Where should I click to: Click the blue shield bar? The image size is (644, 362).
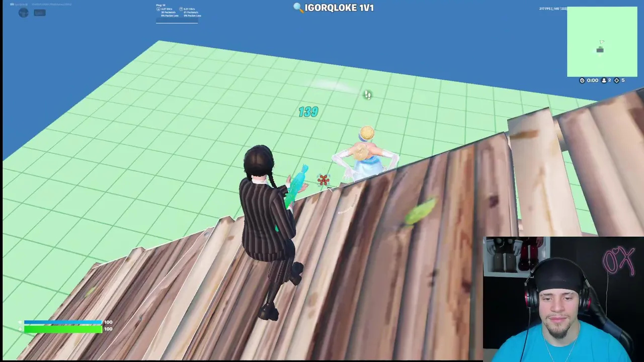click(x=63, y=322)
